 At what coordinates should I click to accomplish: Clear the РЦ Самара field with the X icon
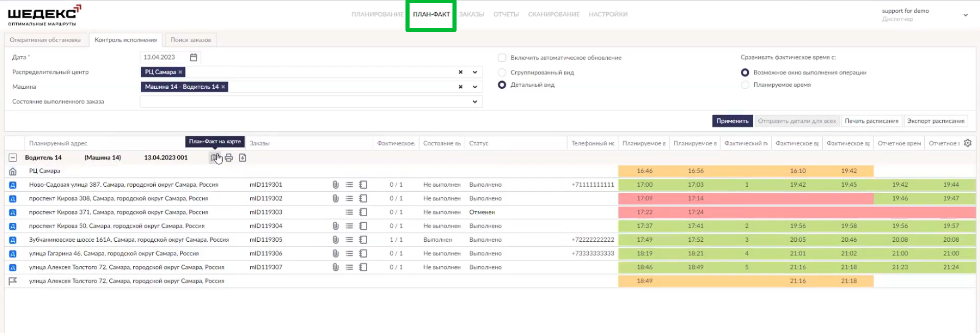point(460,72)
